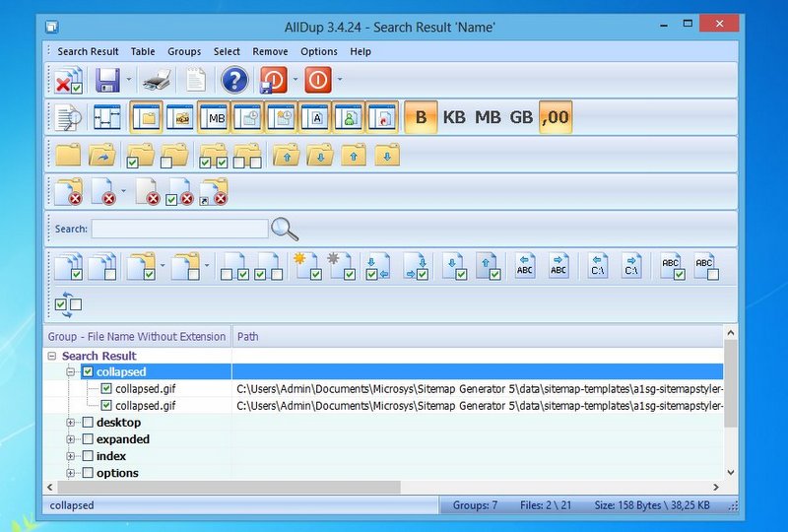
Task: Collapse the Search Result root node
Action: pos(52,356)
